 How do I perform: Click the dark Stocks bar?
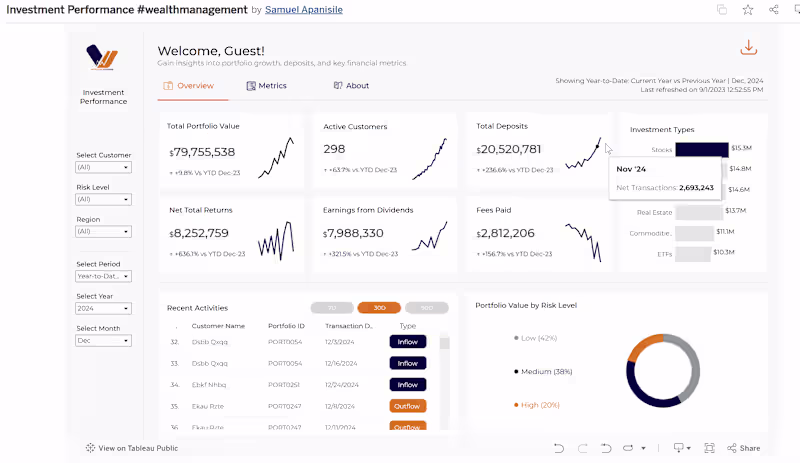702,150
